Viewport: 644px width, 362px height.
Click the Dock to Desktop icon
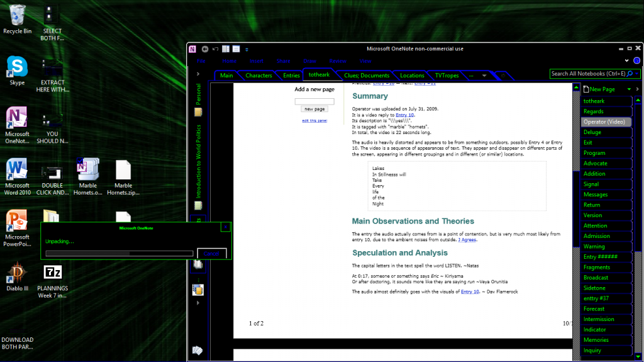(225, 49)
